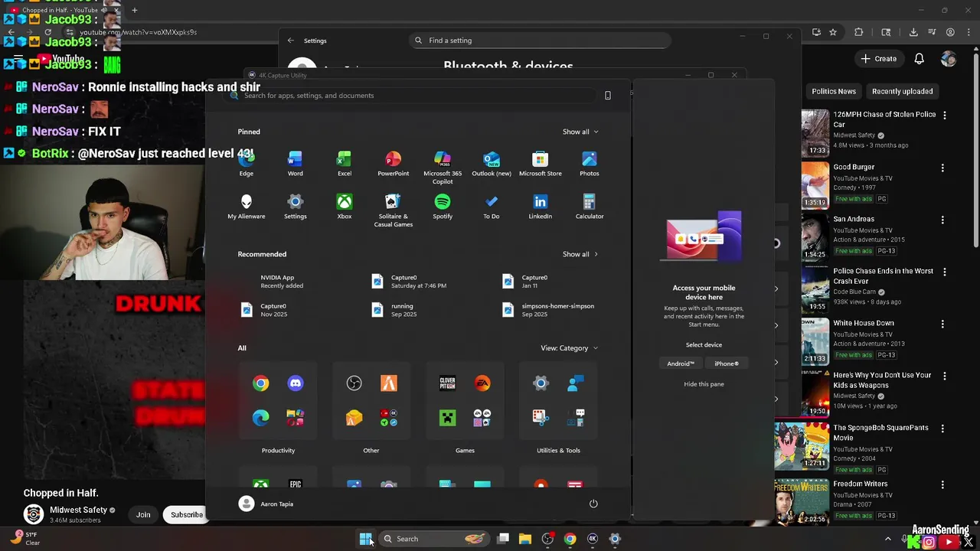
Task: Open Discord in Productivity category
Action: coord(296,383)
